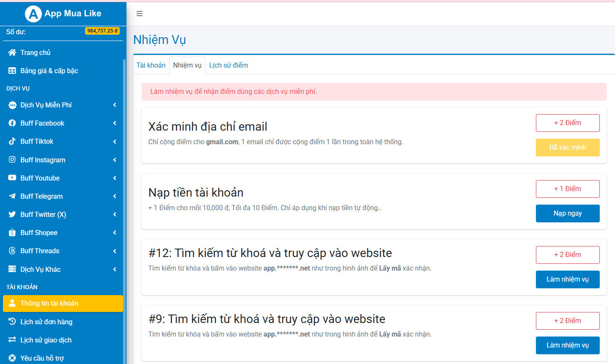This screenshot has height=364, width=615.
Task: Click the Nạp ngay button
Action: tap(568, 213)
